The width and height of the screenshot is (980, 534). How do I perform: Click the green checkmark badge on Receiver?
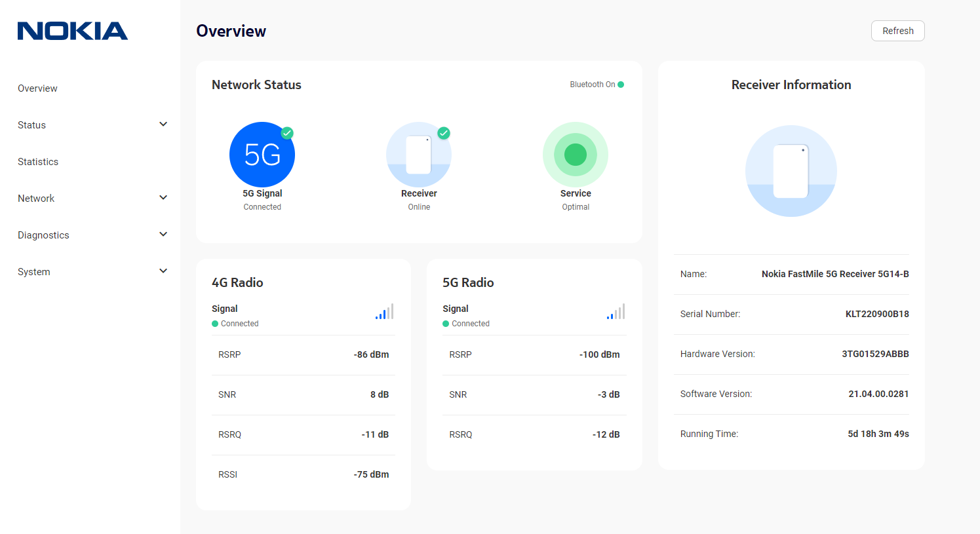(444, 133)
